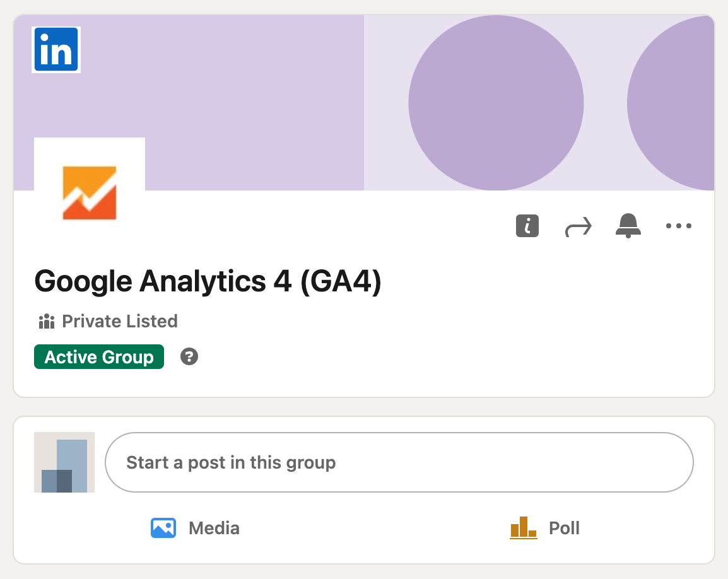Image resolution: width=728 pixels, height=579 pixels.
Task: Click the orange Poll chart icon
Action: (x=523, y=528)
